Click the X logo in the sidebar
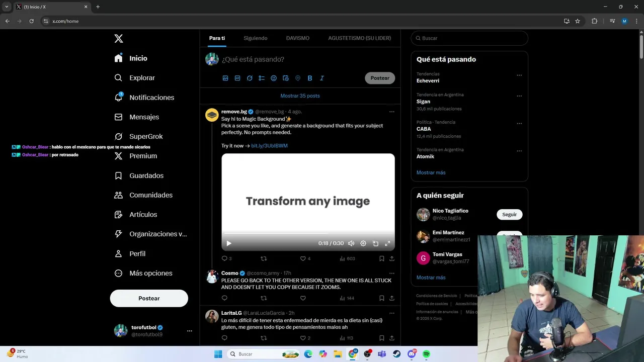This screenshot has width=644, height=362. pos(119,39)
